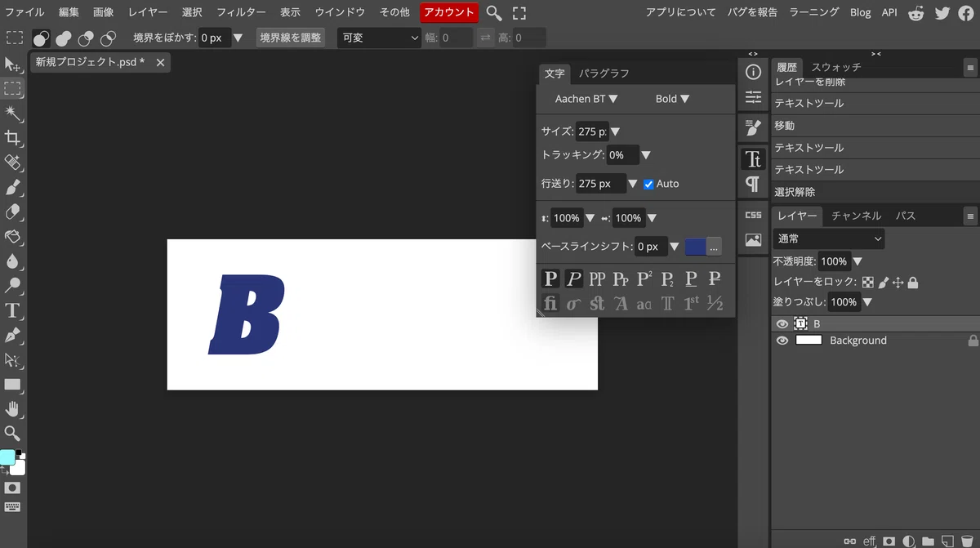Image resolution: width=980 pixels, height=548 pixels.
Task: Select the Hand tool
Action: [x=12, y=408]
